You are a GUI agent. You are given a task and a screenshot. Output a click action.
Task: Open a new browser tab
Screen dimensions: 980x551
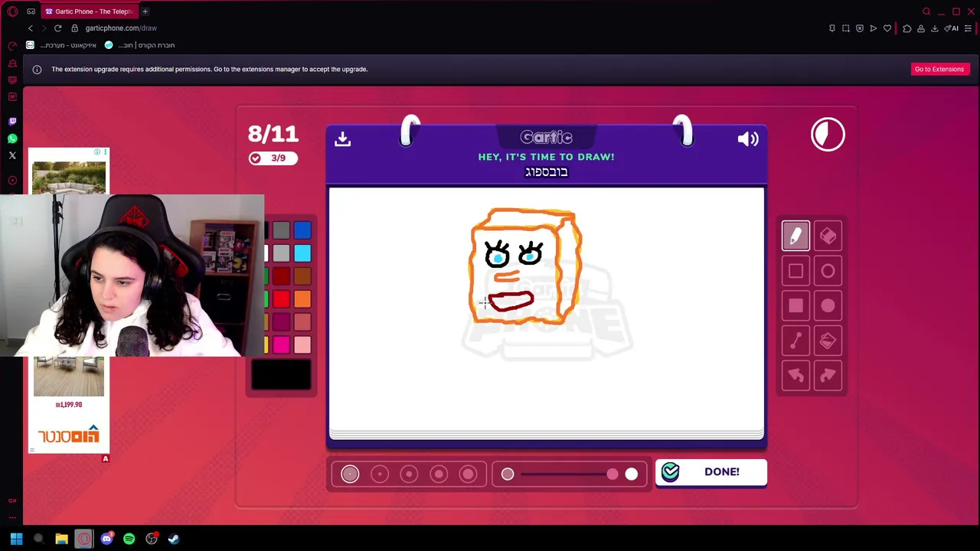click(145, 11)
